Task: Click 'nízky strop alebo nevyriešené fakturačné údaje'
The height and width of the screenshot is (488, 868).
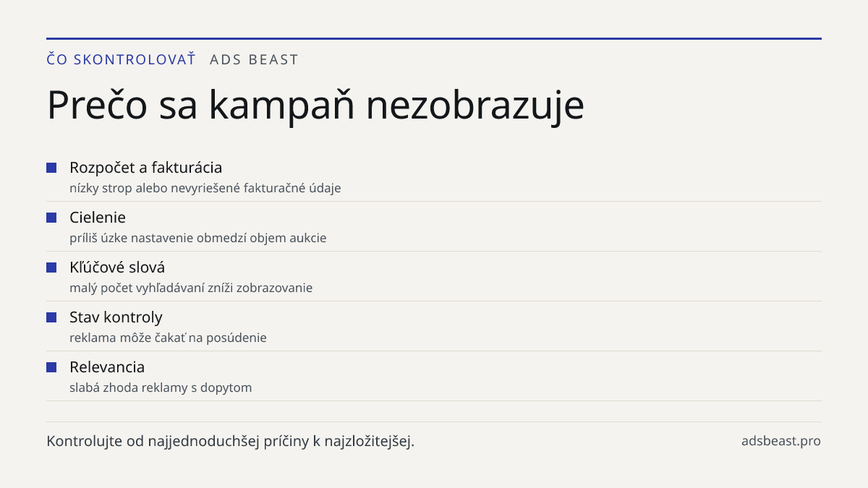Action: (x=205, y=188)
